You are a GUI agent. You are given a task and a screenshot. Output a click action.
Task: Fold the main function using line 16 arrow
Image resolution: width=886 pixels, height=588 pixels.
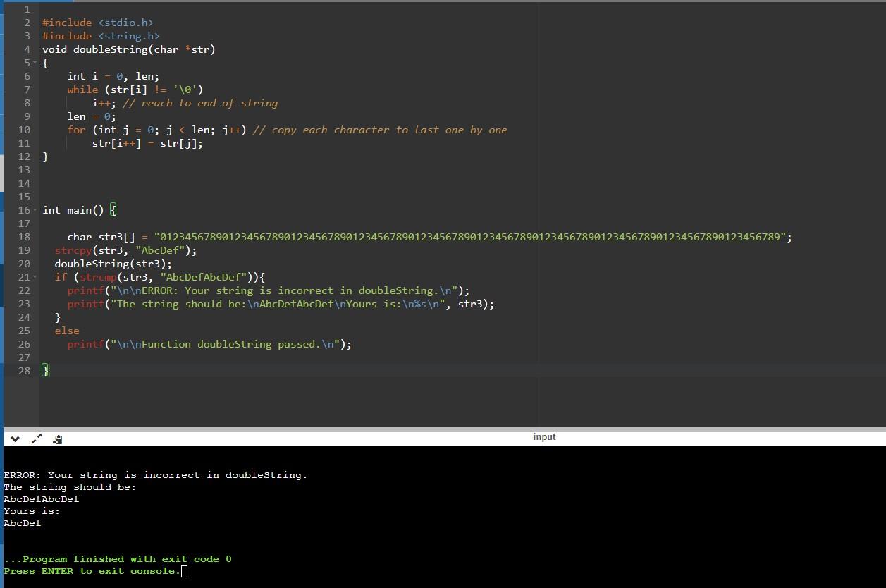33,209
